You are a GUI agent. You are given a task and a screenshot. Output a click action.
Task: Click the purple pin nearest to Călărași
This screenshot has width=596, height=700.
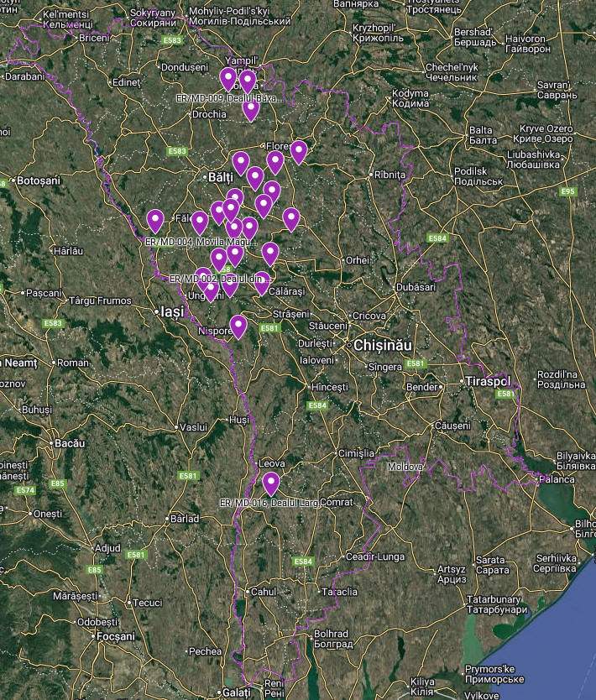(262, 285)
